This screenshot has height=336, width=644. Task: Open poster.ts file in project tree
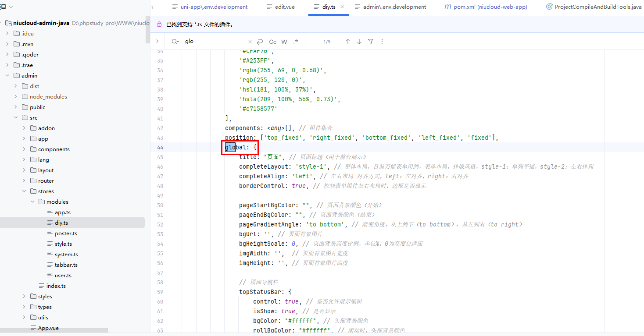(66, 233)
